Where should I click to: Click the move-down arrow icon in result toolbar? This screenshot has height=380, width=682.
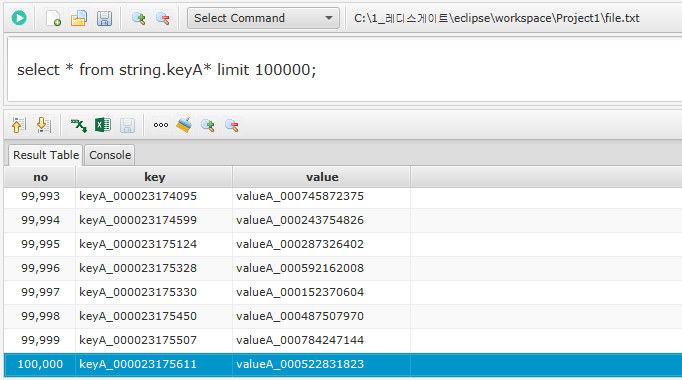coord(43,125)
